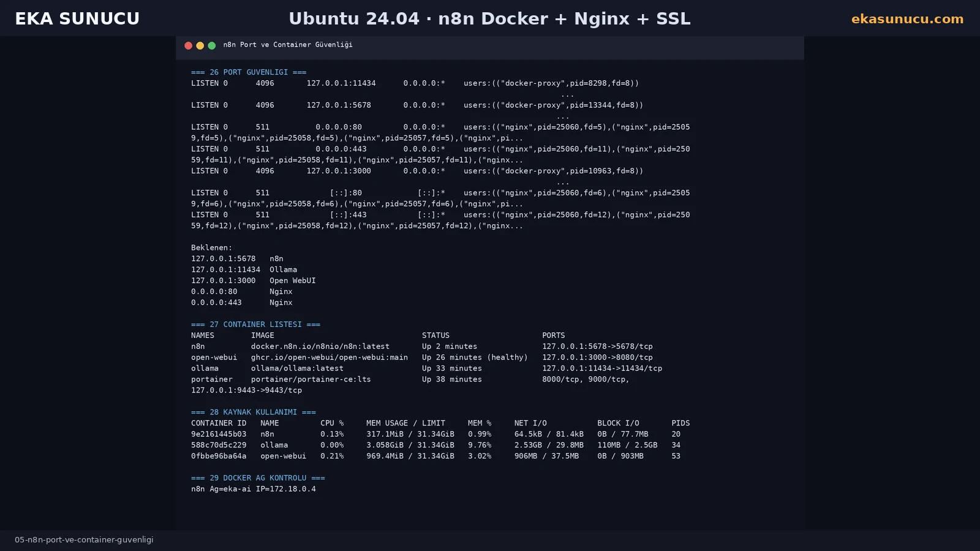Click "Open WebUI" in the Beklenen list
The width and height of the screenshot is (980, 551).
293,281
